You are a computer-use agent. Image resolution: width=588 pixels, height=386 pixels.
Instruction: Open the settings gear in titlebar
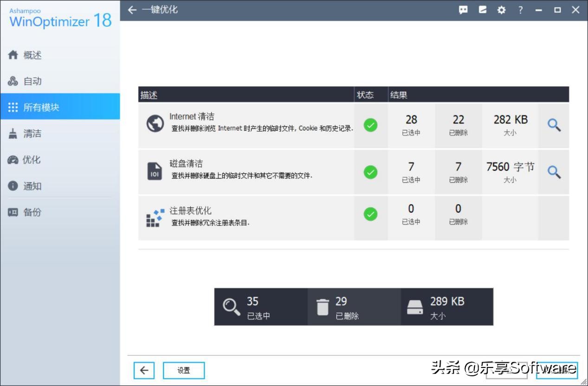(x=501, y=9)
